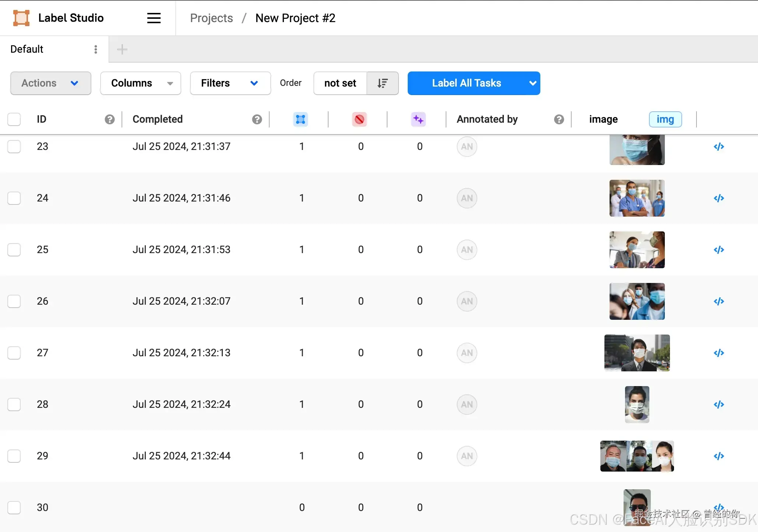
Task: Select all tasks with header checkbox
Action: (14, 119)
